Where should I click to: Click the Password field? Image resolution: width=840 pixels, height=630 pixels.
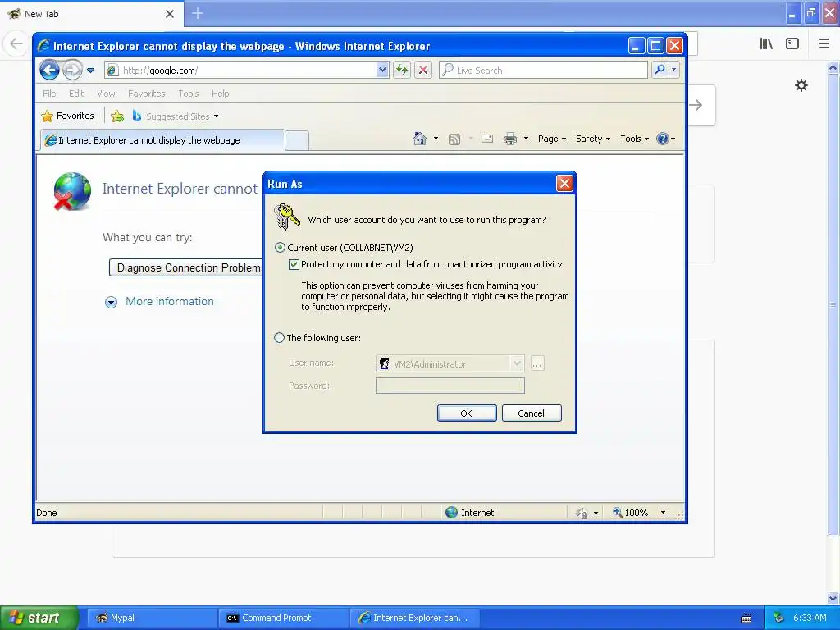point(450,386)
